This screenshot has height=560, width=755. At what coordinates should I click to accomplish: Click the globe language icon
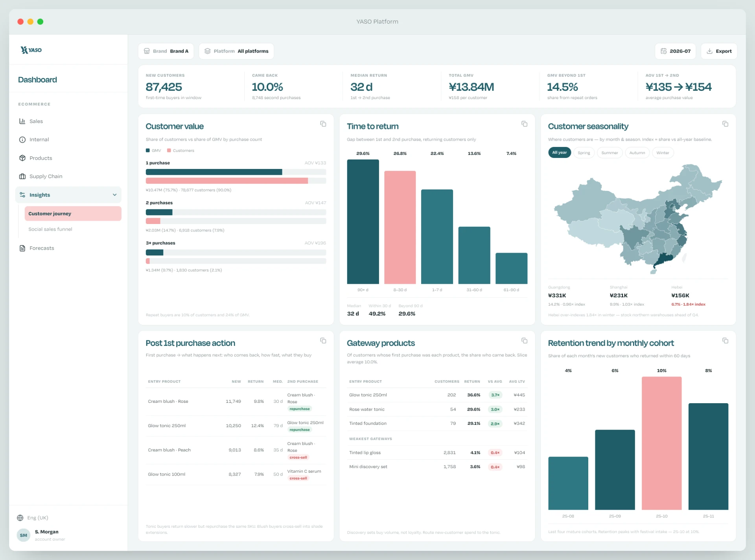coord(20,518)
